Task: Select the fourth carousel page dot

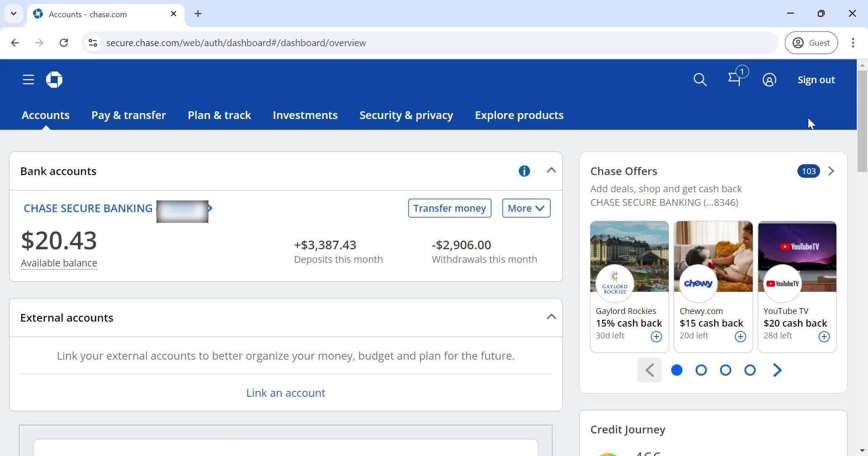Action: 750,370
